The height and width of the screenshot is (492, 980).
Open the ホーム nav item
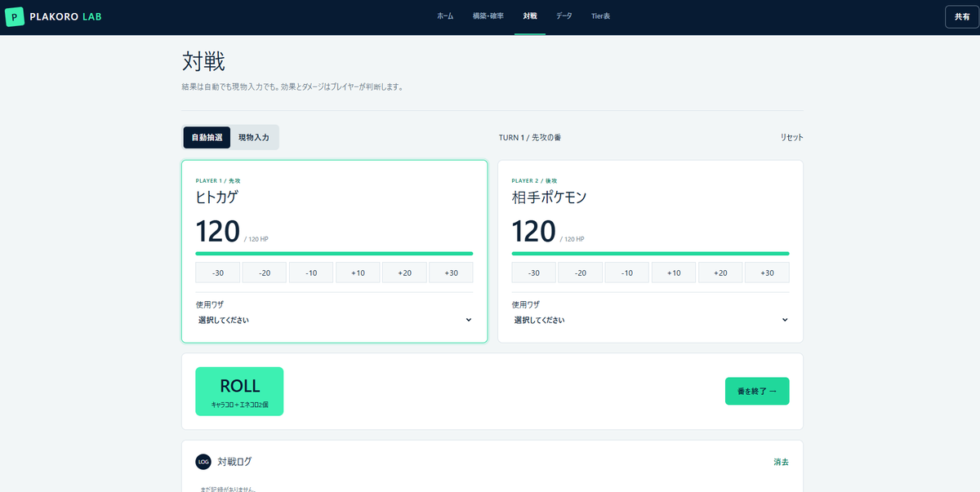[x=445, y=16]
